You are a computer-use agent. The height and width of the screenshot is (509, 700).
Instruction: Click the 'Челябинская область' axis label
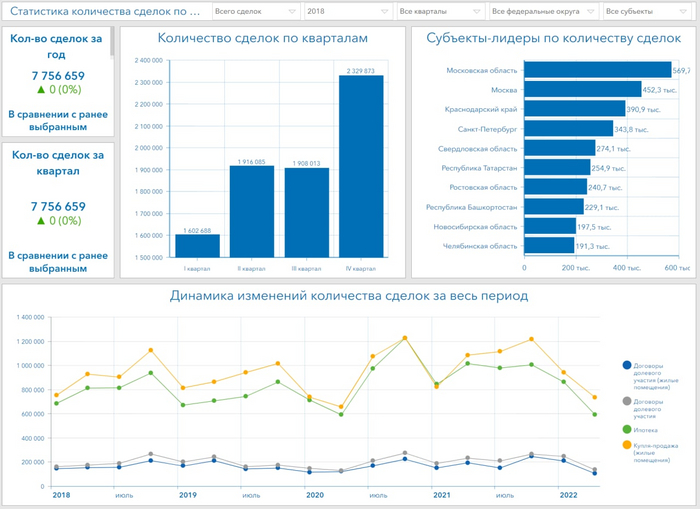(x=480, y=246)
